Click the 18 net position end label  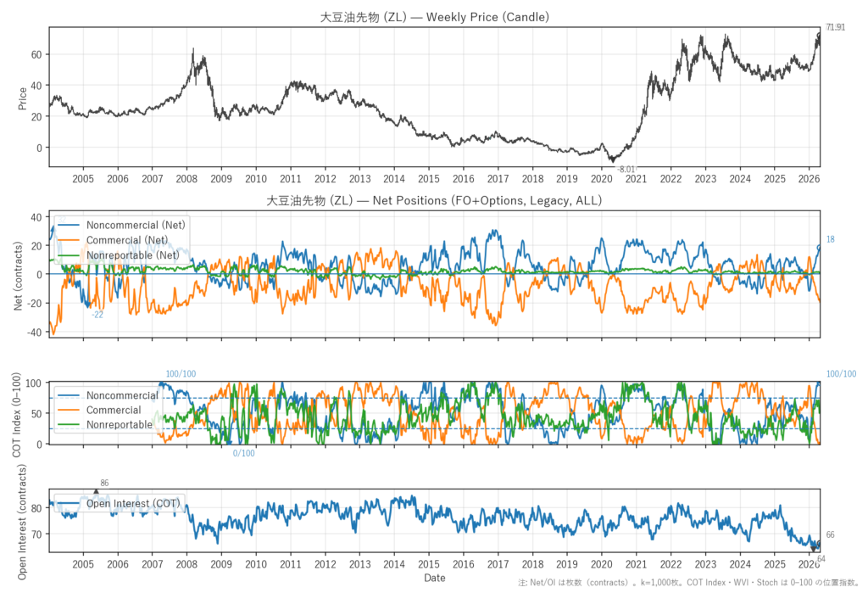click(x=830, y=240)
